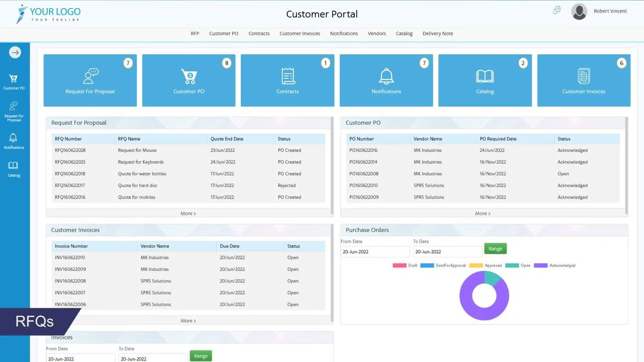This screenshot has width=644, height=362.
Task: Click Invoices From Date field
Action: point(80,358)
